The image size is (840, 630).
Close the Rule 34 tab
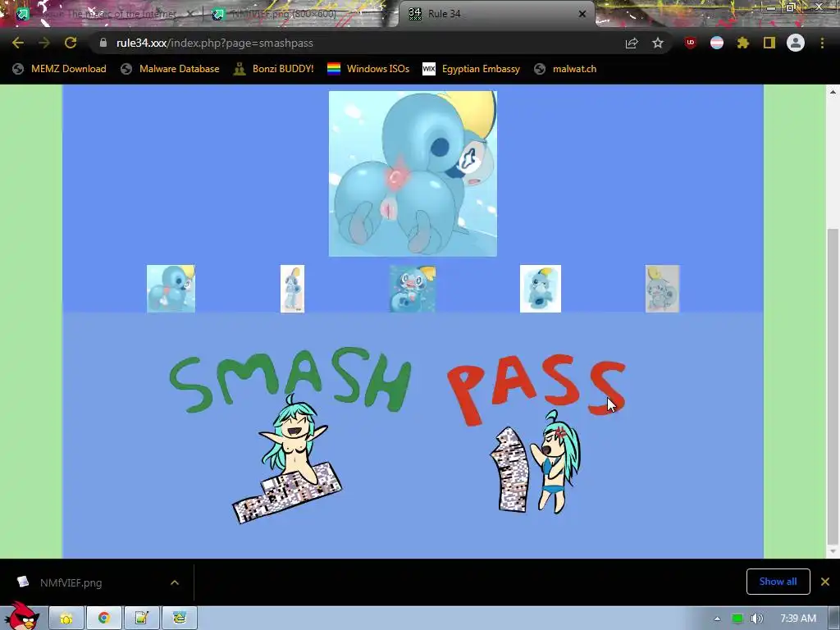coord(582,14)
